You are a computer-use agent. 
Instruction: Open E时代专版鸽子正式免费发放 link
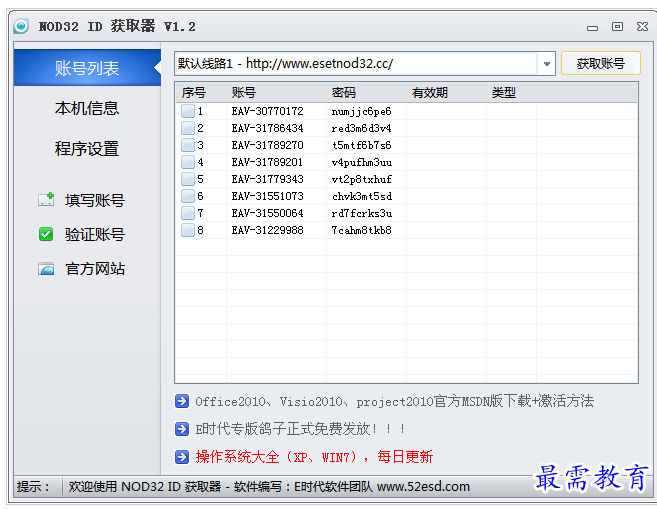point(300,429)
